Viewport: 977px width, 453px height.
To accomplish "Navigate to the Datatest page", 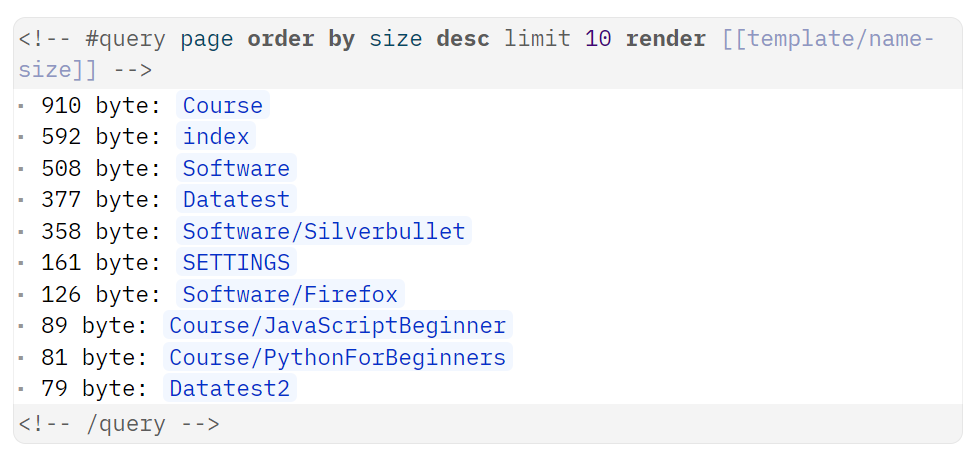I will click(236, 200).
